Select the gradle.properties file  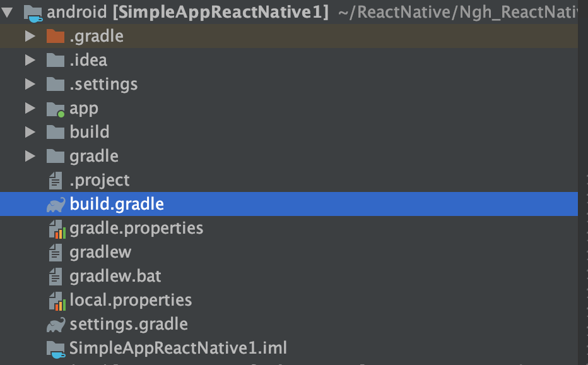point(136,229)
